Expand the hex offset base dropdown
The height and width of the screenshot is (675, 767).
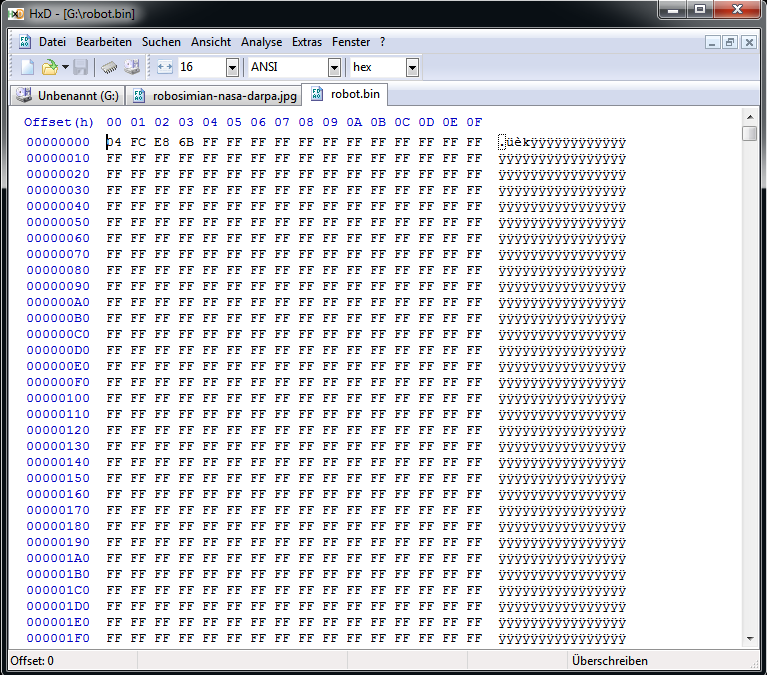412,68
